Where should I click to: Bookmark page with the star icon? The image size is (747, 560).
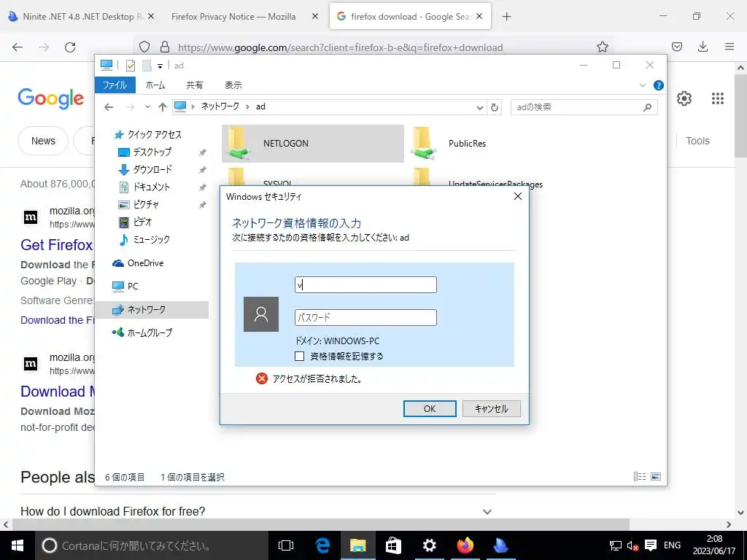coord(602,47)
